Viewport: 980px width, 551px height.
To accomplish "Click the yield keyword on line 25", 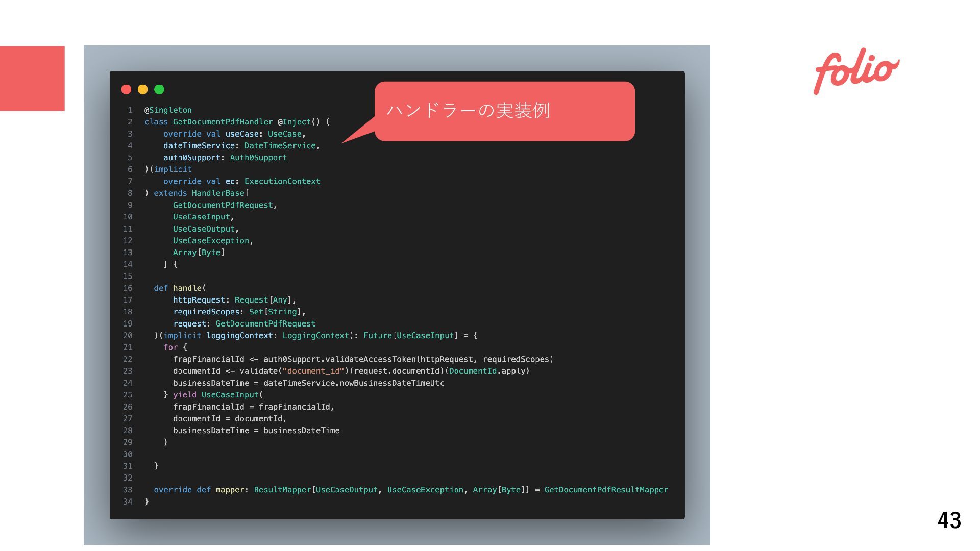I will pos(184,395).
